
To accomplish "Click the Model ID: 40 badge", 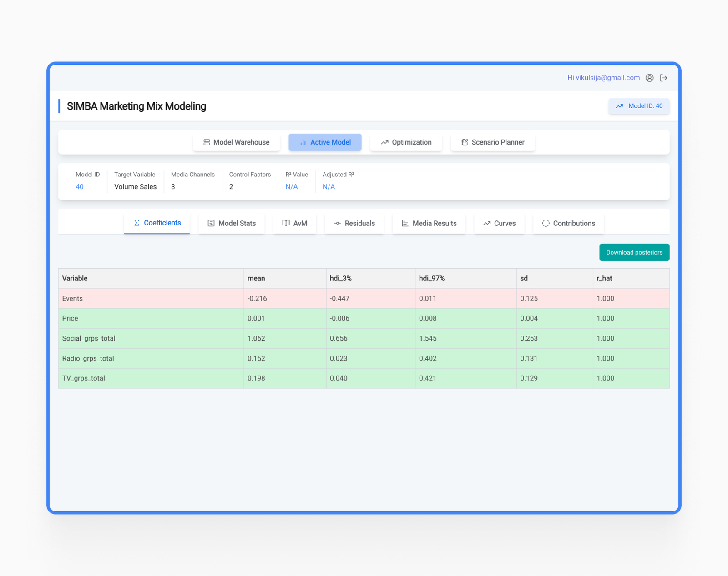I will (x=639, y=106).
